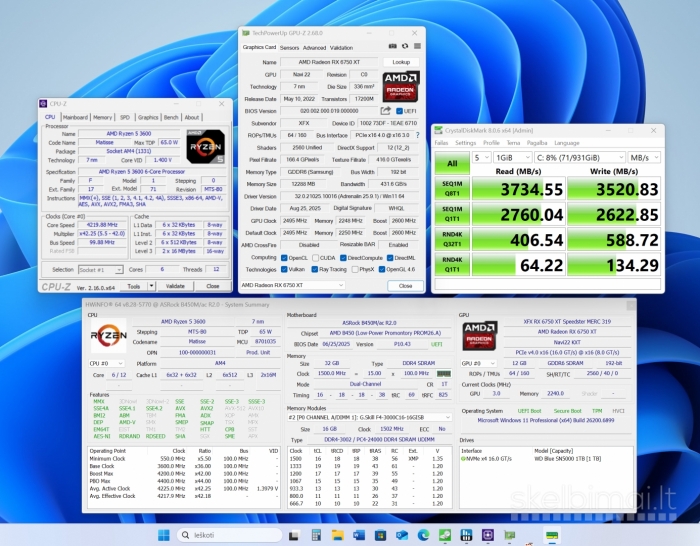Switch to the Memory tab in CPU-Z

[102, 117]
